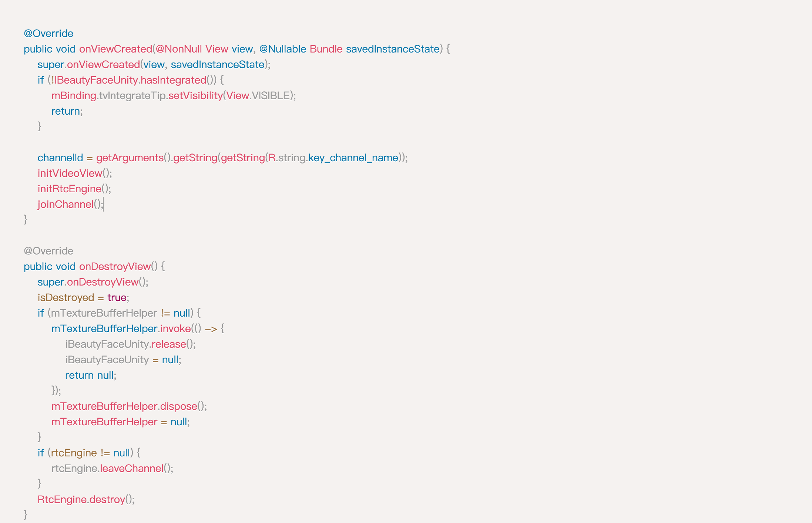Click leaveChannel() call

[x=137, y=468]
